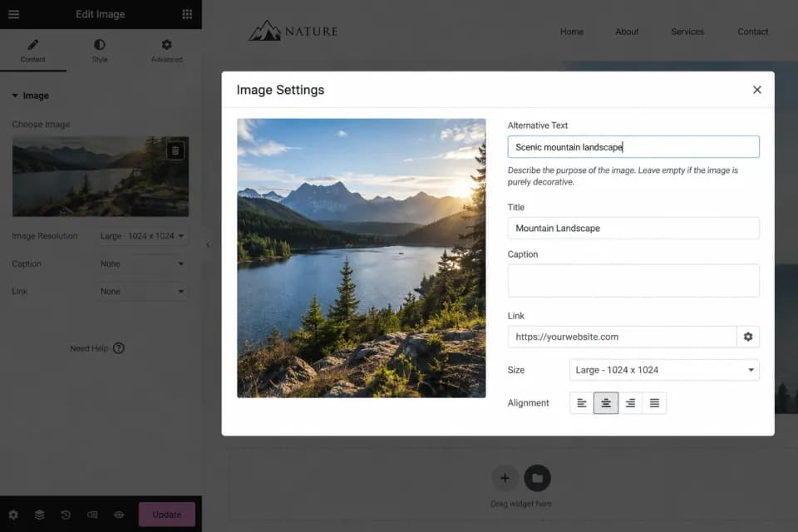Open the History icon
The image size is (798, 532).
[x=66, y=515]
